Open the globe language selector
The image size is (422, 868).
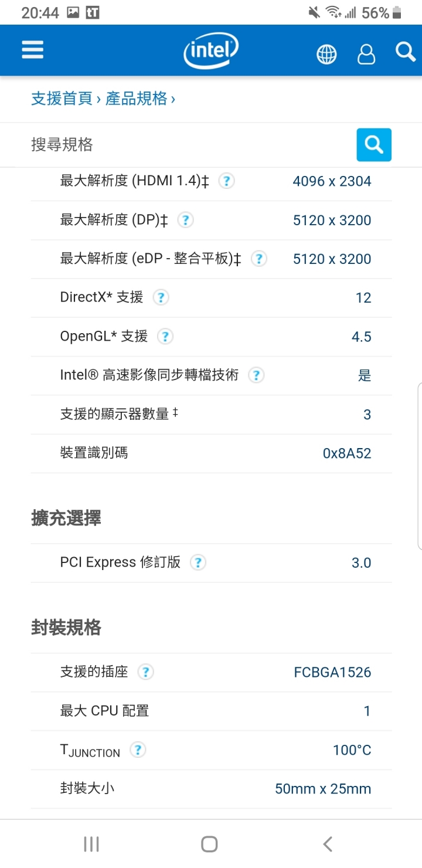327,55
